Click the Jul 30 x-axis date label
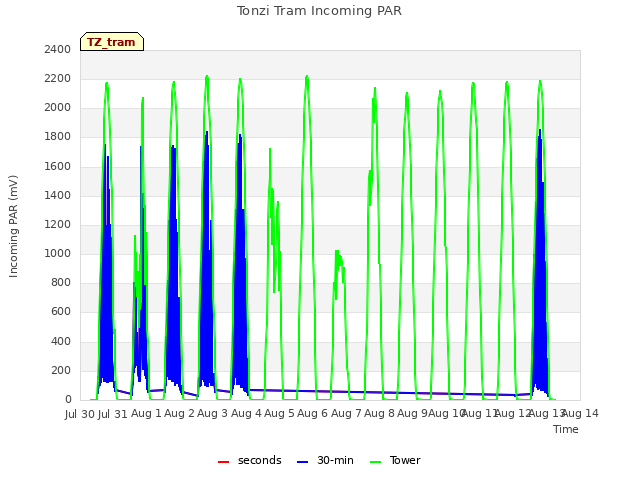Screen dimensions: 640x480 coord(80,414)
